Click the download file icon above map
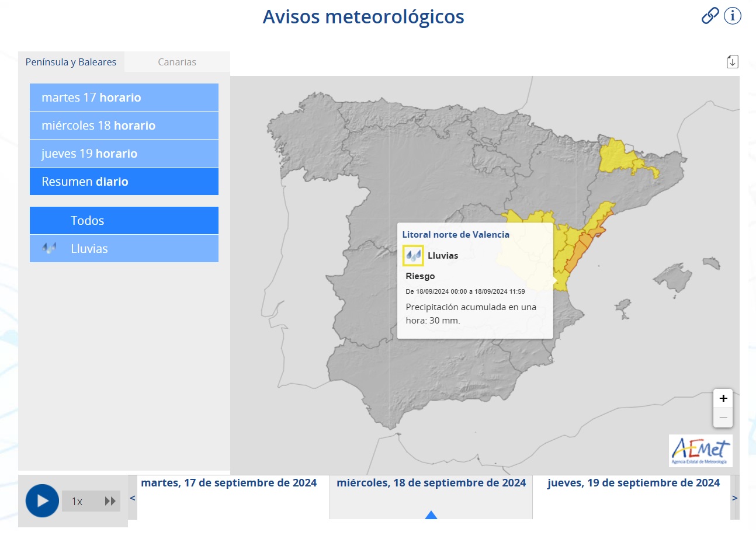The image size is (756, 539). (x=732, y=61)
